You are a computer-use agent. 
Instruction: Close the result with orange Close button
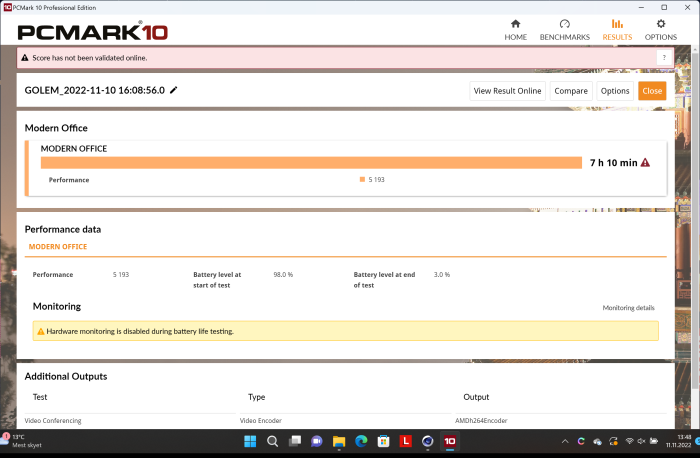(x=652, y=91)
